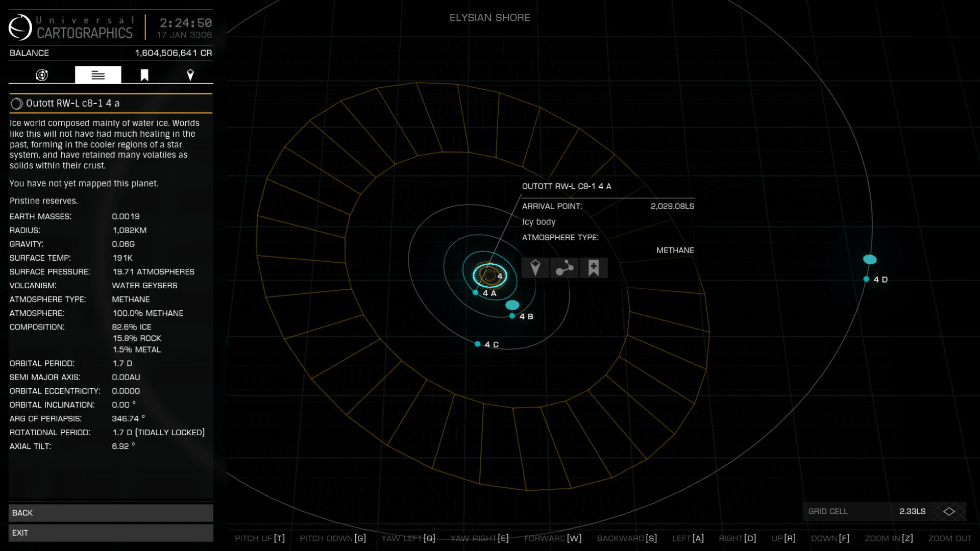Click the Universal Cartographics logo
Image resolution: width=980 pixels, height=551 pixels.
pos(70,27)
